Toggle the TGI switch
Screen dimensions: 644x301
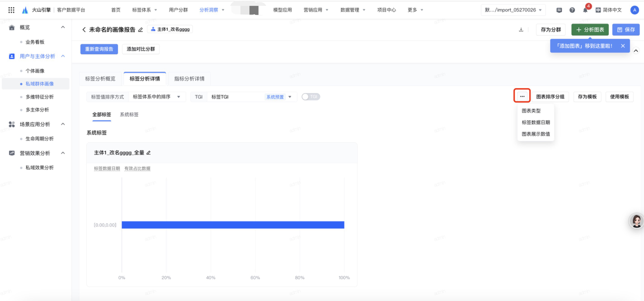point(310,97)
